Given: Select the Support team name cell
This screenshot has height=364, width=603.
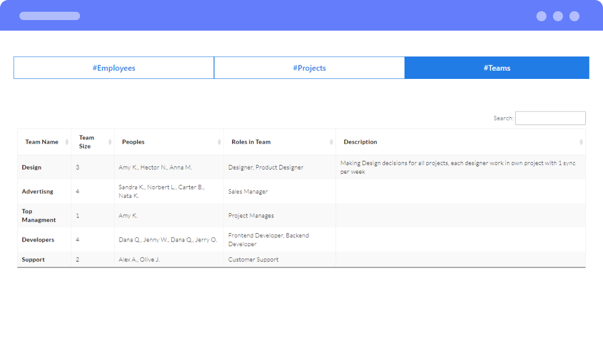Looking at the screenshot, I should click(44, 260).
